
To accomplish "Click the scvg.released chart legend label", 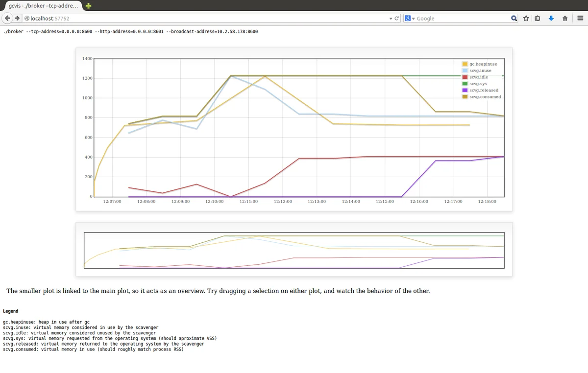I will 484,90.
